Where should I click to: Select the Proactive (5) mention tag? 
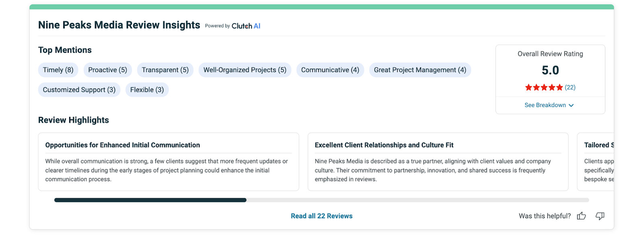tap(107, 70)
